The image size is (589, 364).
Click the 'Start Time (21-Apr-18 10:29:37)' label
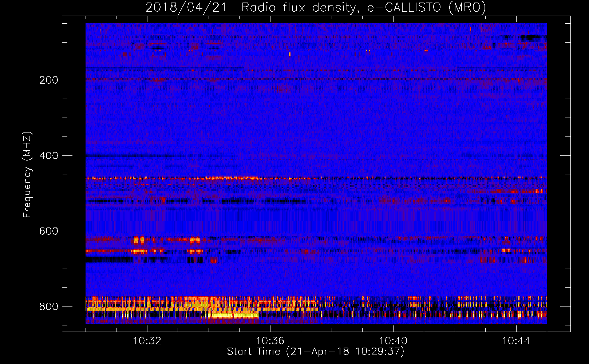click(316, 352)
